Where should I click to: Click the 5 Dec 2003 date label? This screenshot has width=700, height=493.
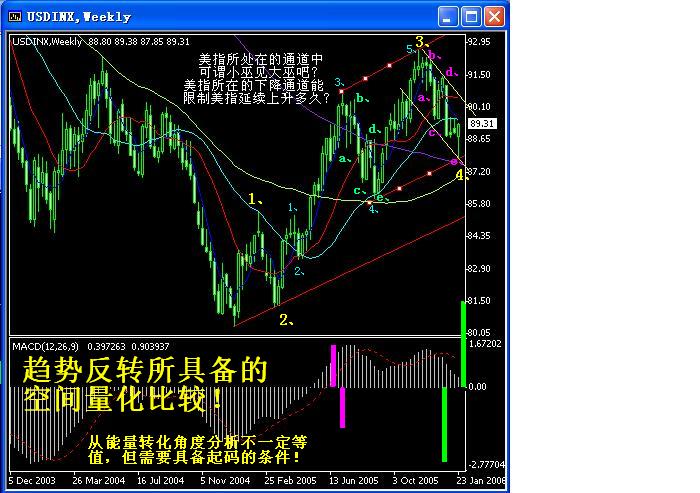coord(31,481)
